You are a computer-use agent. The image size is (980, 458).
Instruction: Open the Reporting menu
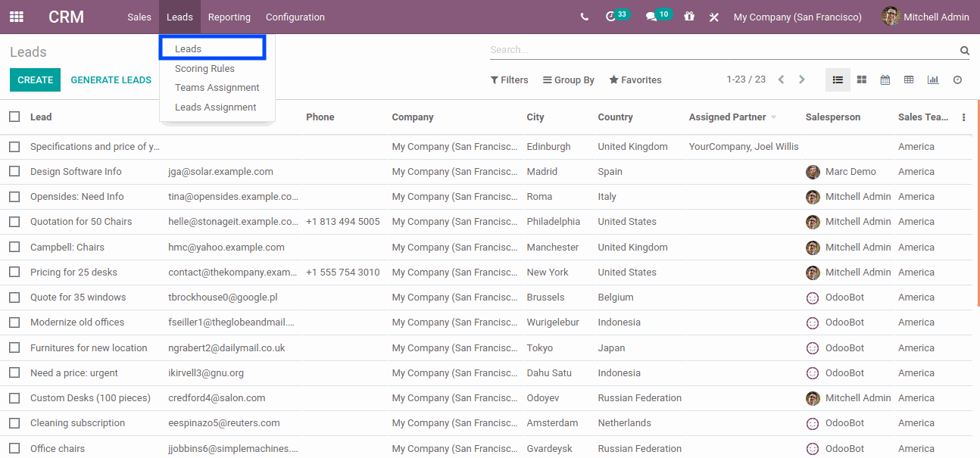point(229,16)
